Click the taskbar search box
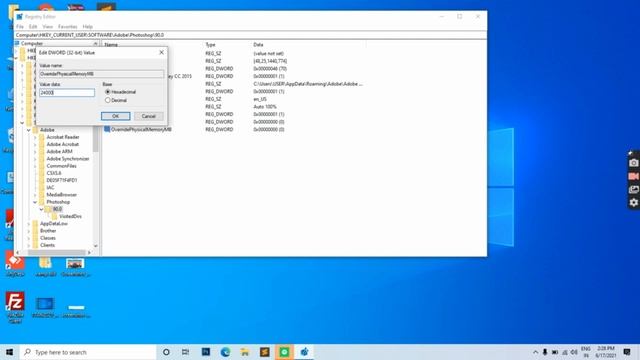The width and height of the screenshot is (640, 360). tap(88, 352)
